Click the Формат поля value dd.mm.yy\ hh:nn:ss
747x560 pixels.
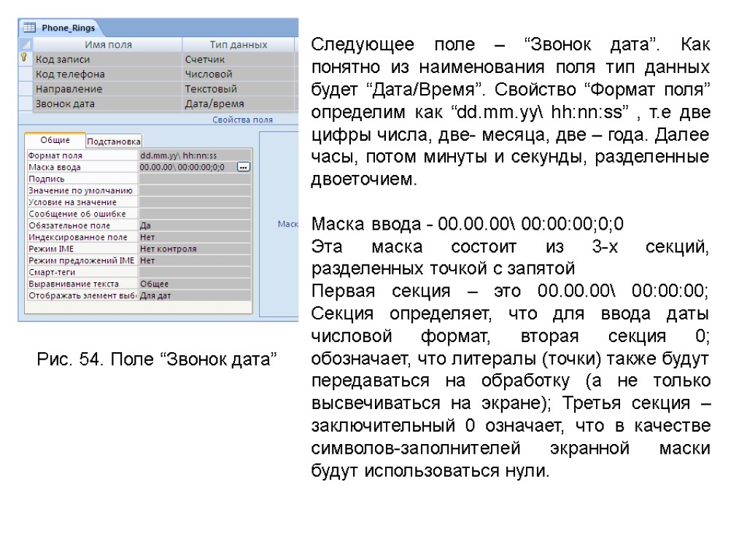pyautogui.click(x=194, y=156)
